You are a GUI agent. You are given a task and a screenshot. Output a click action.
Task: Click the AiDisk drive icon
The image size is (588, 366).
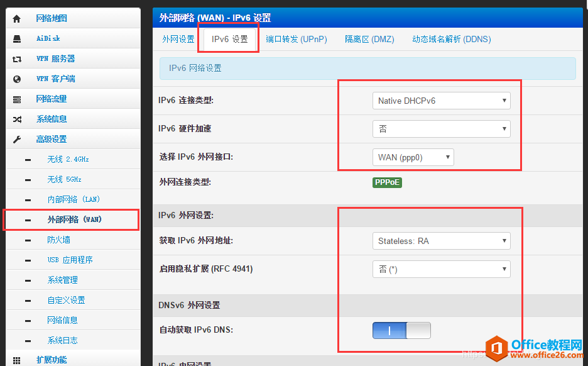click(17, 39)
